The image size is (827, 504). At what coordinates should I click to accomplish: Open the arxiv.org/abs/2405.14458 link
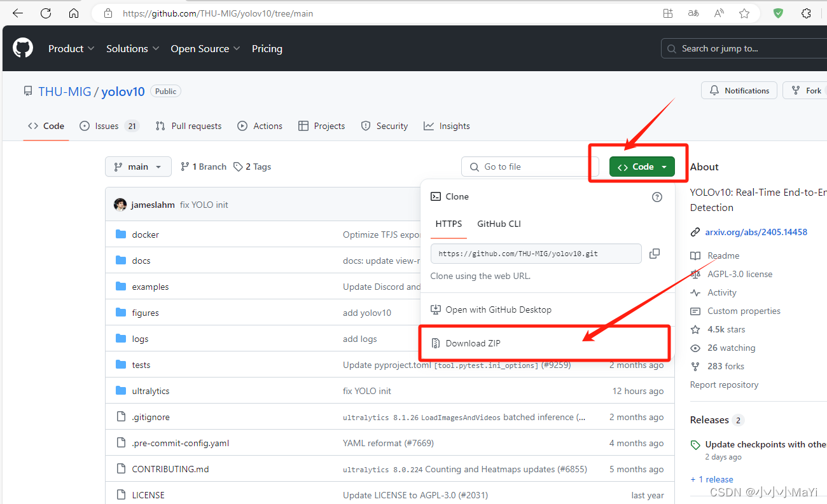click(756, 232)
